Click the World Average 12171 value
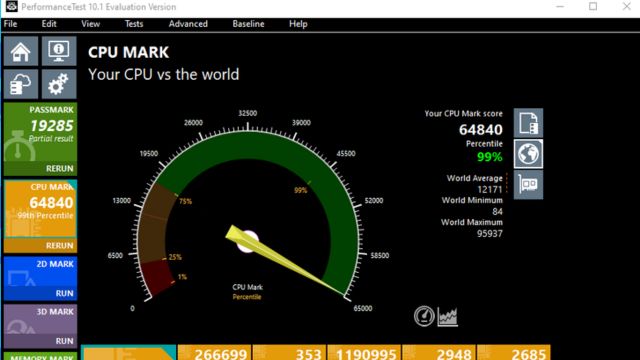 coord(490,189)
